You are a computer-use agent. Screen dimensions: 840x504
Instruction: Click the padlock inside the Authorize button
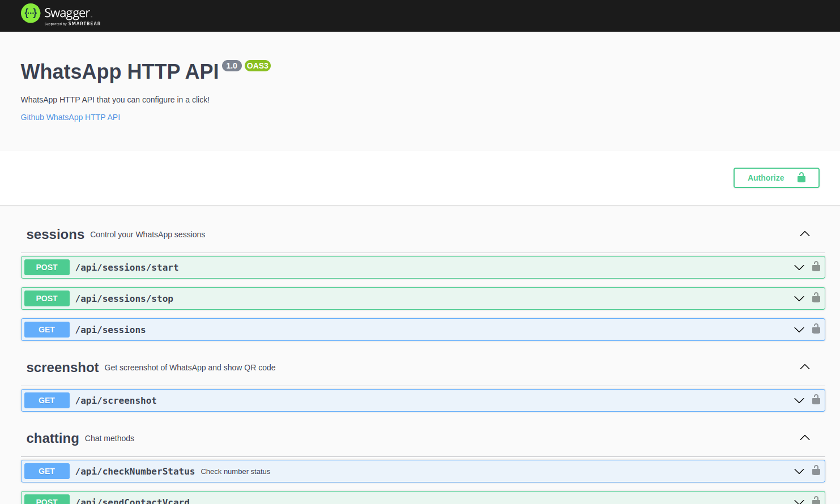click(802, 177)
